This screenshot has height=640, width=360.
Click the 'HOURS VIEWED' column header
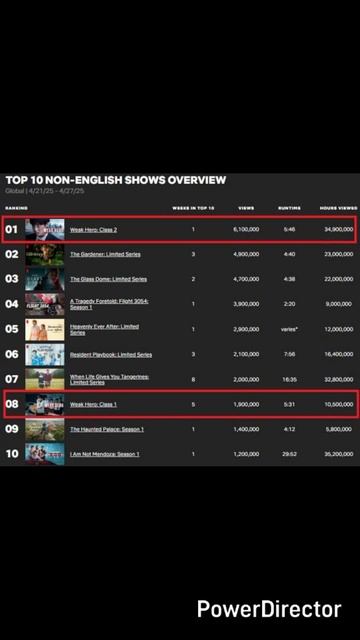[339, 208]
